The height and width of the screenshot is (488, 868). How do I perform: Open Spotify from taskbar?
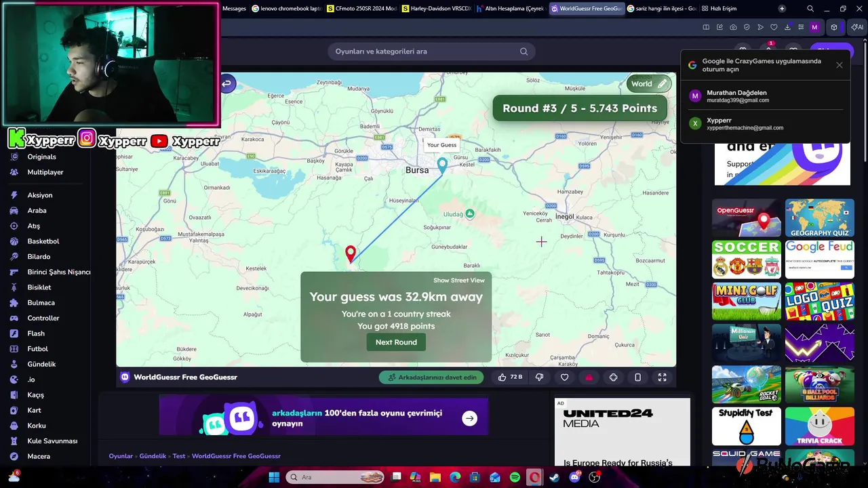pyautogui.click(x=515, y=477)
